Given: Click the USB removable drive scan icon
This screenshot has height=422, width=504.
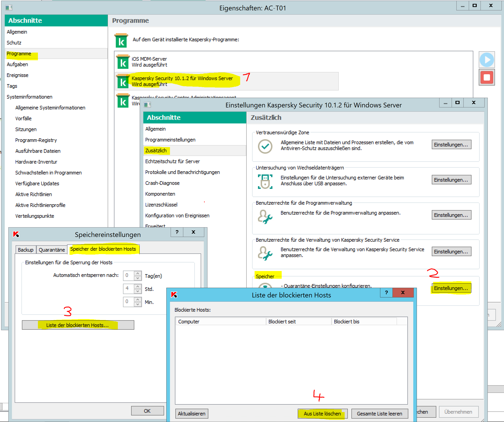Looking at the screenshot, I should click(265, 181).
